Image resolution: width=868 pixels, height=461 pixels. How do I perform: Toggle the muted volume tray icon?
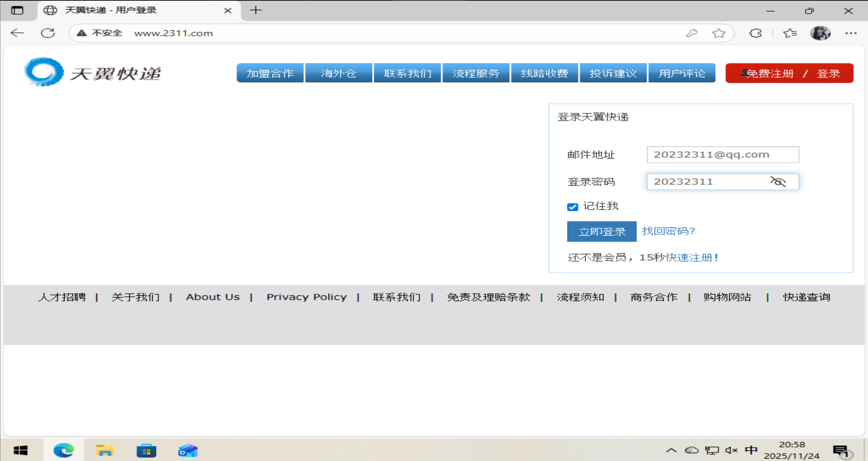(731, 450)
